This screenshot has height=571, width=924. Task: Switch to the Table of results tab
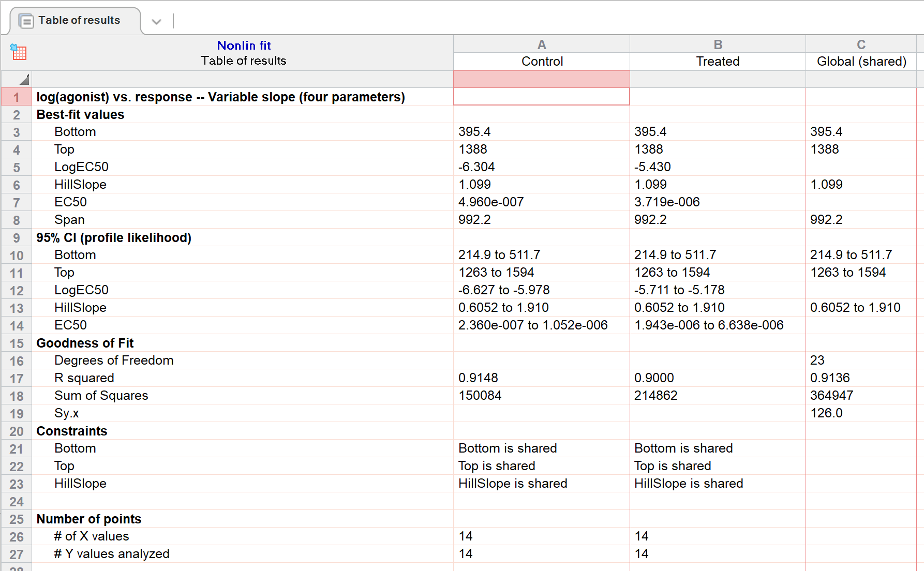79,21
